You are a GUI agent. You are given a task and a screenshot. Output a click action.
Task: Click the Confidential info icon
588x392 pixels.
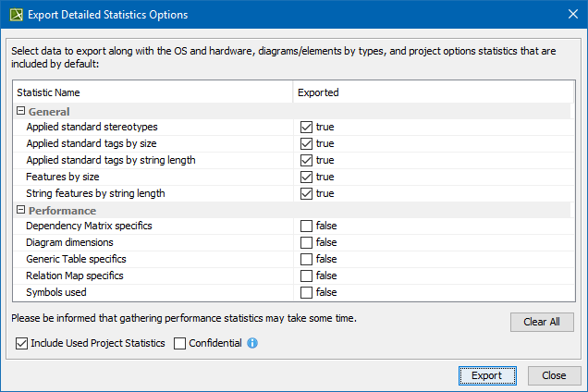[252, 343]
